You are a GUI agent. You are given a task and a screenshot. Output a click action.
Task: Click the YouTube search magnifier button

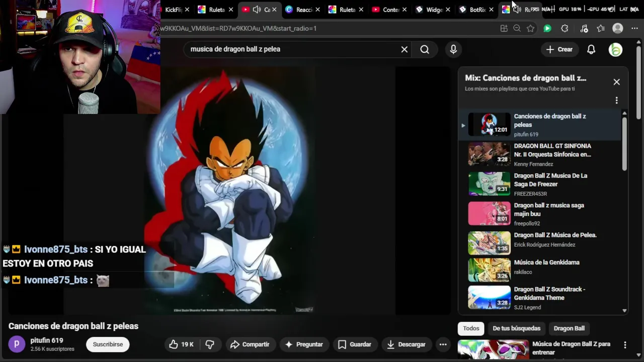tap(425, 49)
